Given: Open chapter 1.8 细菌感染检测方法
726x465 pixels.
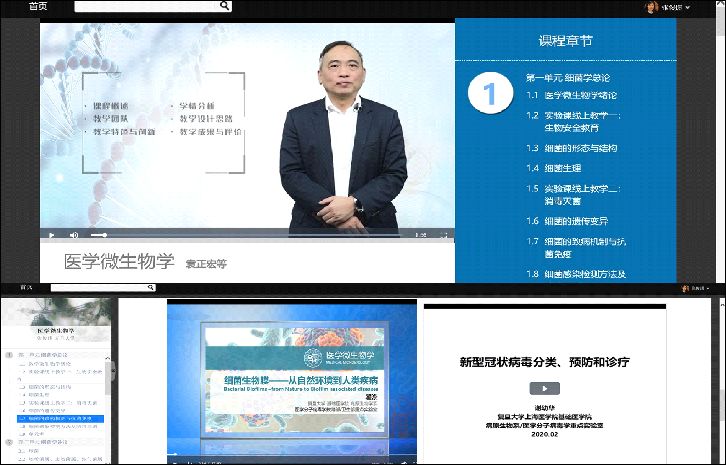Looking at the screenshot, I should [576, 274].
